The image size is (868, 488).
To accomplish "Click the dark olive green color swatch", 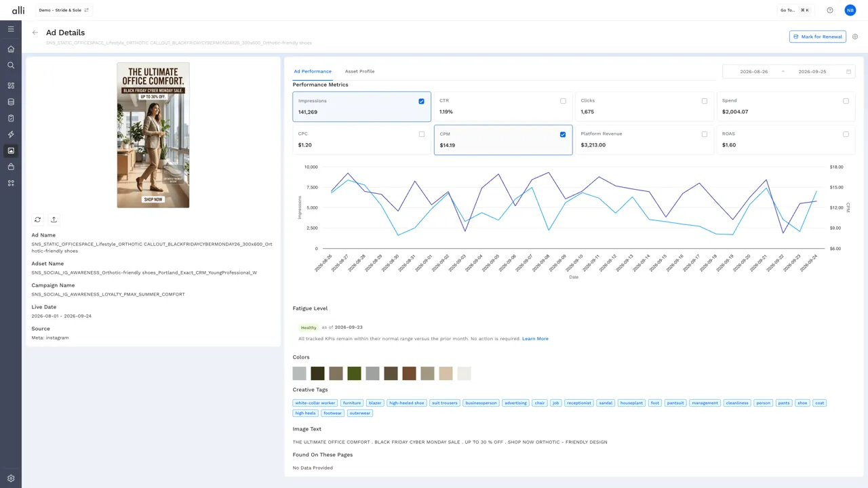I will pos(354,373).
